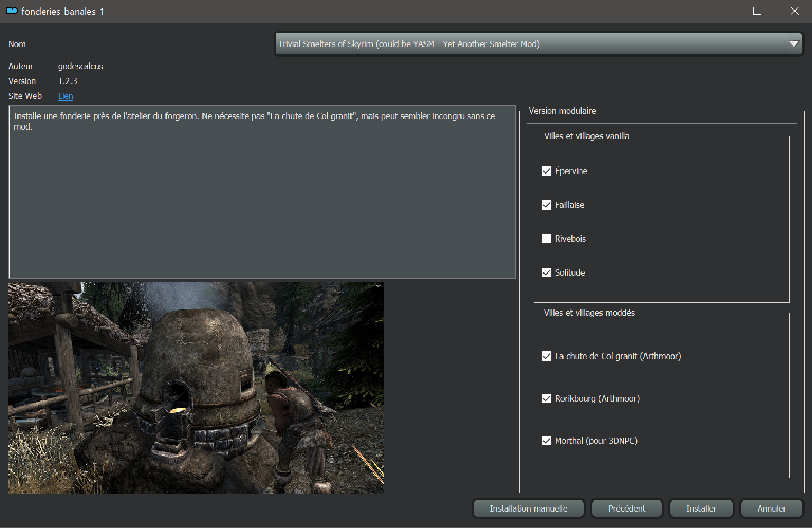Click the smelter screenshot preview image

[196, 388]
